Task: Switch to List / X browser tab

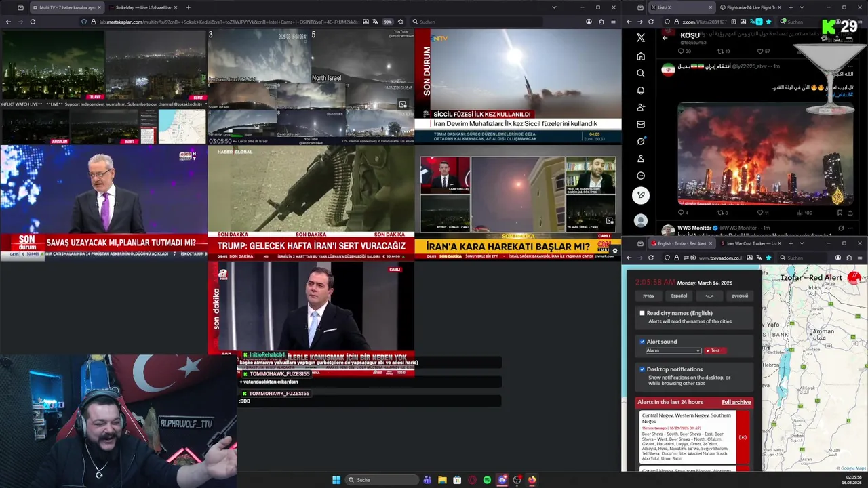Action: tap(682, 7)
